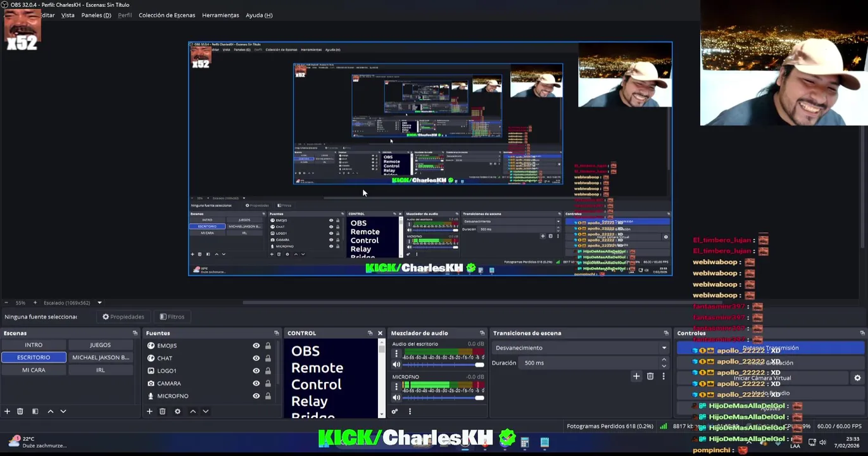The image size is (868, 456).
Task: Switch to the IRL scene
Action: (x=100, y=370)
